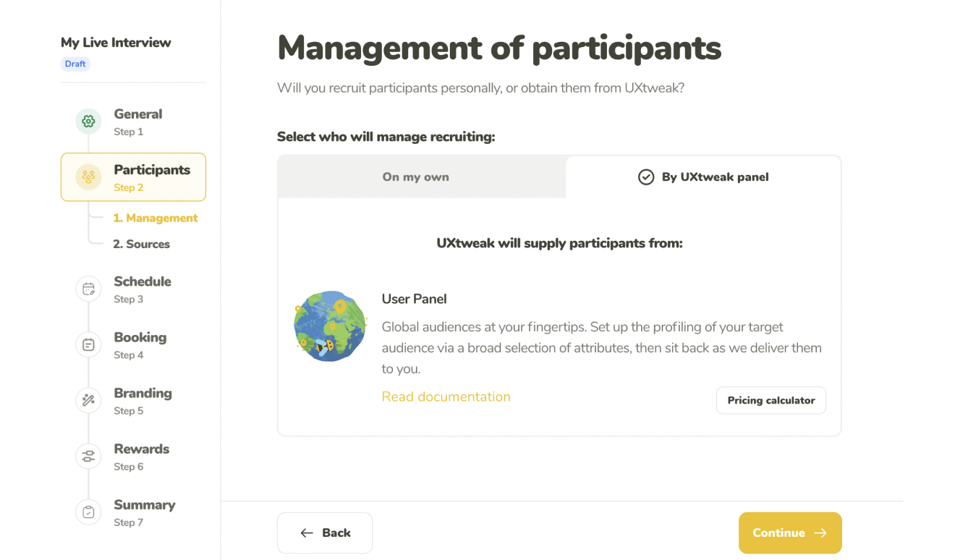Click the 'Global audiences at your fingertips' description

pyautogui.click(x=602, y=348)
